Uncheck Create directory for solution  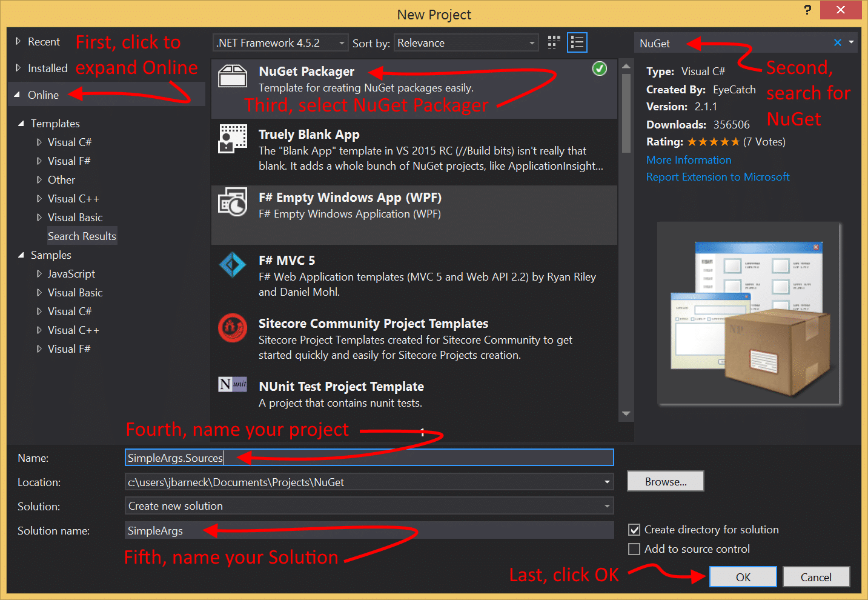634,529
